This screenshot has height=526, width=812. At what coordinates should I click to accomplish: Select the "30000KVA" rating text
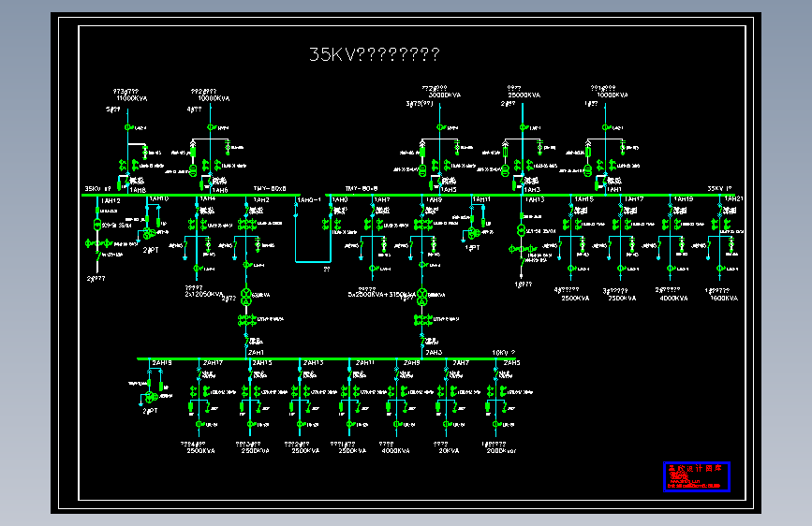(445, 95)
